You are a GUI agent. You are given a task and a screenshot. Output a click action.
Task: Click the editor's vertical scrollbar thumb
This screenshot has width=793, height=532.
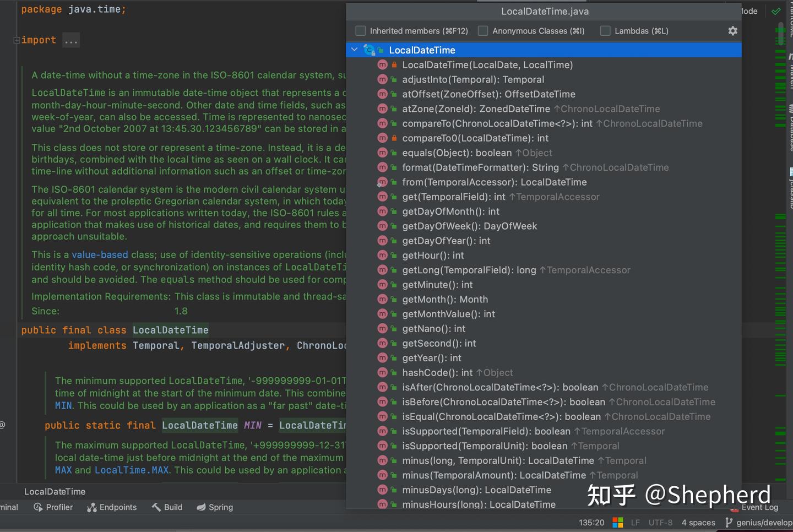[x=780, y=34]
